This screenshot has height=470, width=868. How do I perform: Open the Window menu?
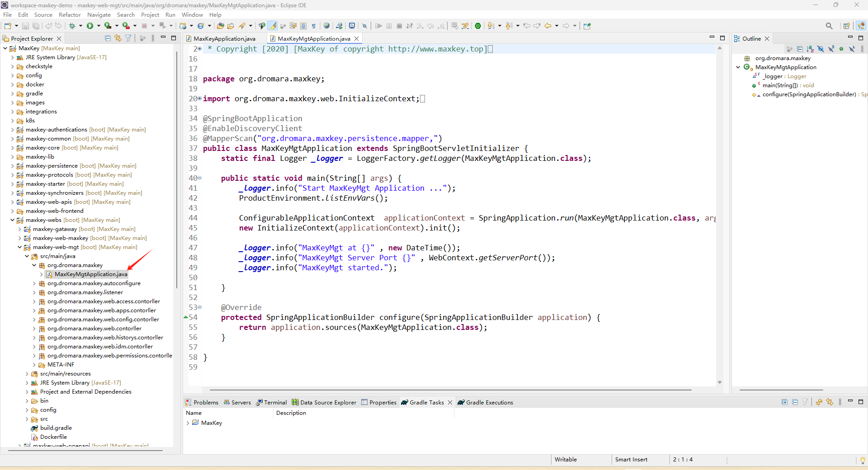(192, 14)
